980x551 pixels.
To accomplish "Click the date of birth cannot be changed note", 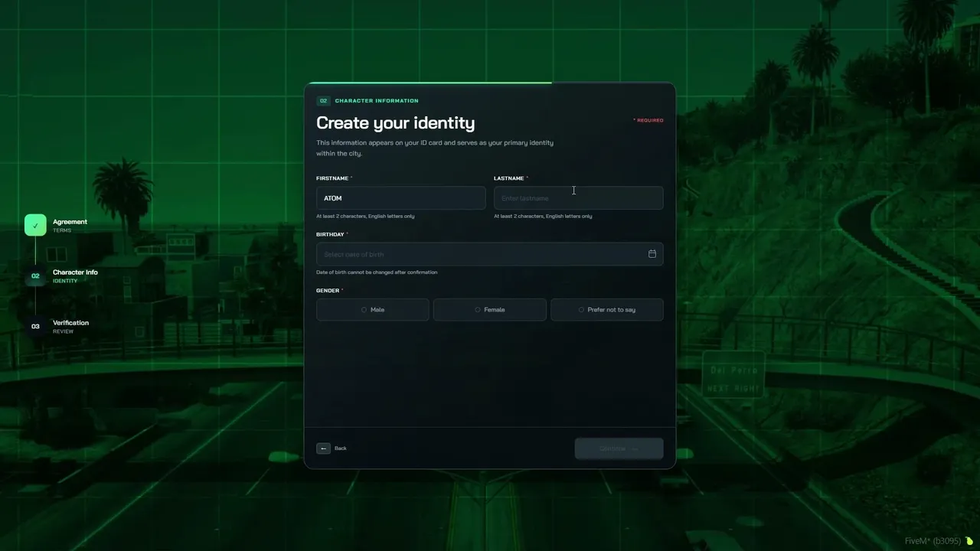I will pos(377,272).
